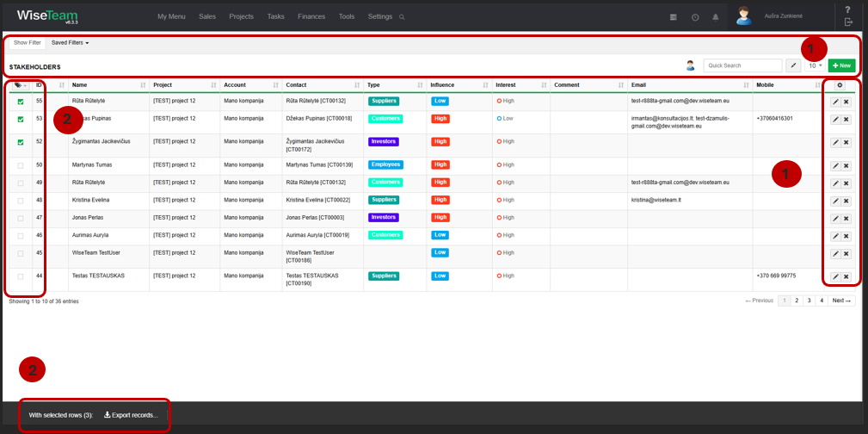Click the search magnifier beside Settings
868x434 pixels.
pyautogui.click(x=402, y=17)
